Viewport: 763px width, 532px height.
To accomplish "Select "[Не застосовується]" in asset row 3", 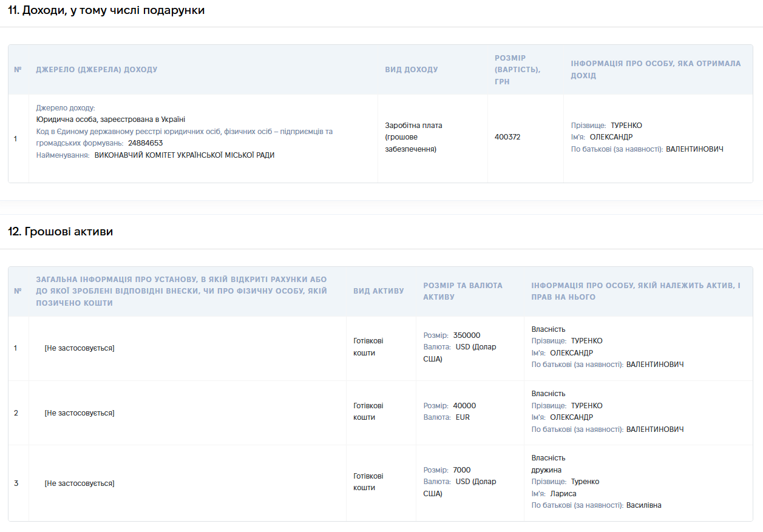I will click(80, 483).
